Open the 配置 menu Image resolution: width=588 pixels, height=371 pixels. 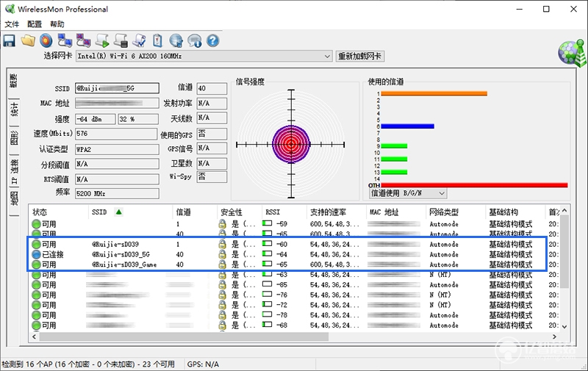click(x=35, y=24)
